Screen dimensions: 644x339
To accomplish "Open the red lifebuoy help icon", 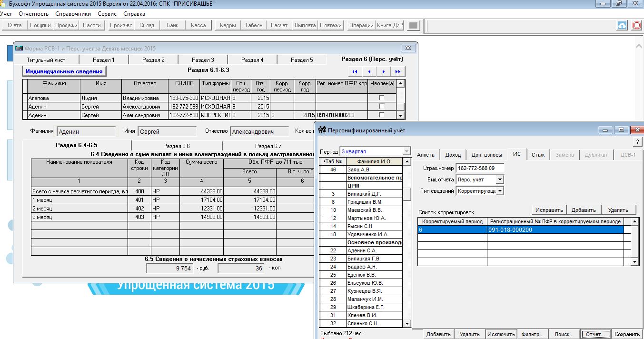I will coord(636,26).
